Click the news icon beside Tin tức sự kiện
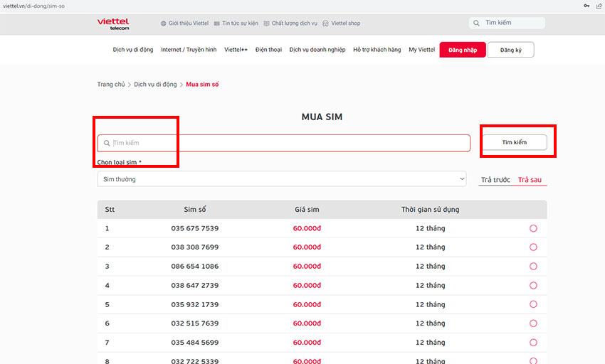Image resolution: width=605 pixels, height=364 pixels. 217,23
